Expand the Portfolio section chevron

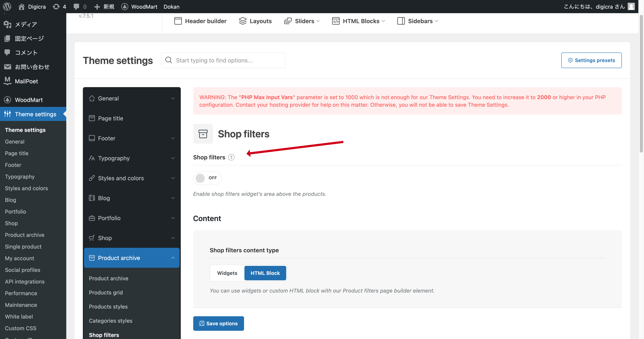(173, 218)
